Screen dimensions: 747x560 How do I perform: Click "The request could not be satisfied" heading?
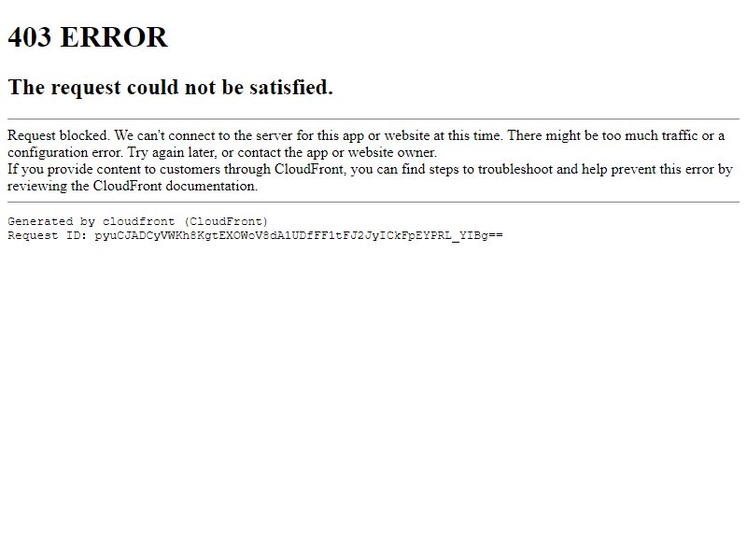click(171, 87)
